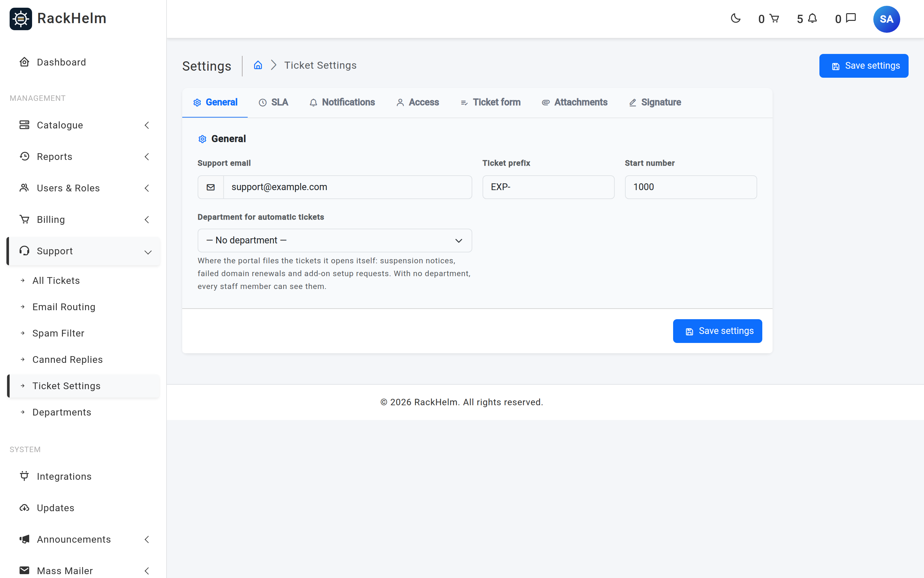This screenshot has width=924, height=578.
Task: Click the Start number input field
Action: [691, 187]
